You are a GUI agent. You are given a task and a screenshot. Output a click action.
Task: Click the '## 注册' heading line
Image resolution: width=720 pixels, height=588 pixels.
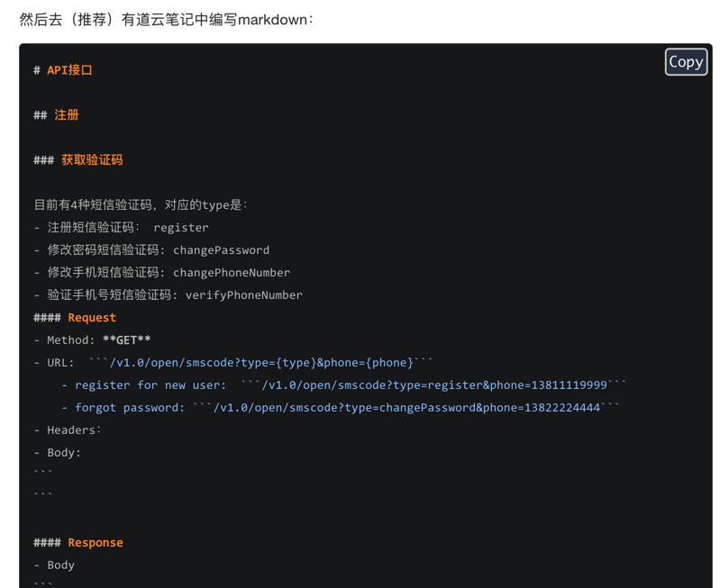56,115
